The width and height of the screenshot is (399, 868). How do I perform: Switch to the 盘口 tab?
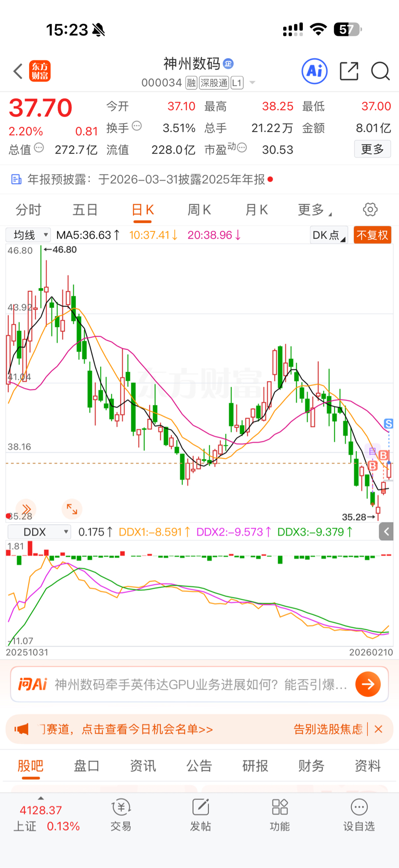(87, 766)
